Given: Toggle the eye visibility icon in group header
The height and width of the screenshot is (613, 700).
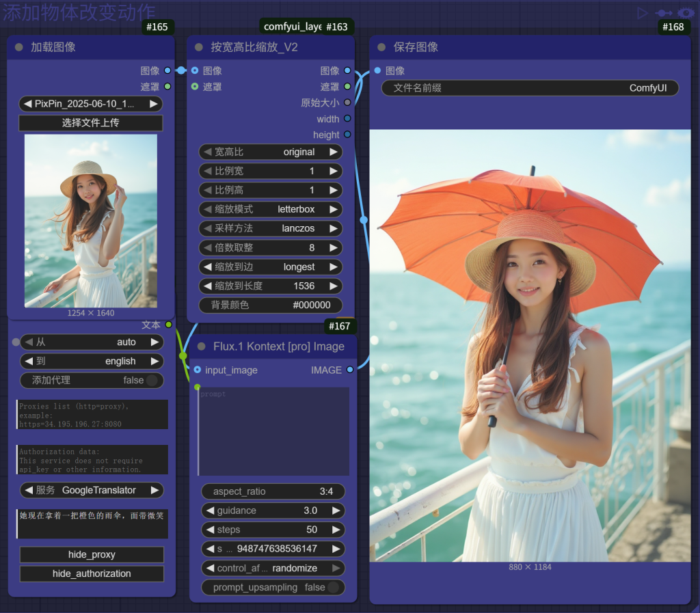Looking at the screenshot, I should click(685, 12).
